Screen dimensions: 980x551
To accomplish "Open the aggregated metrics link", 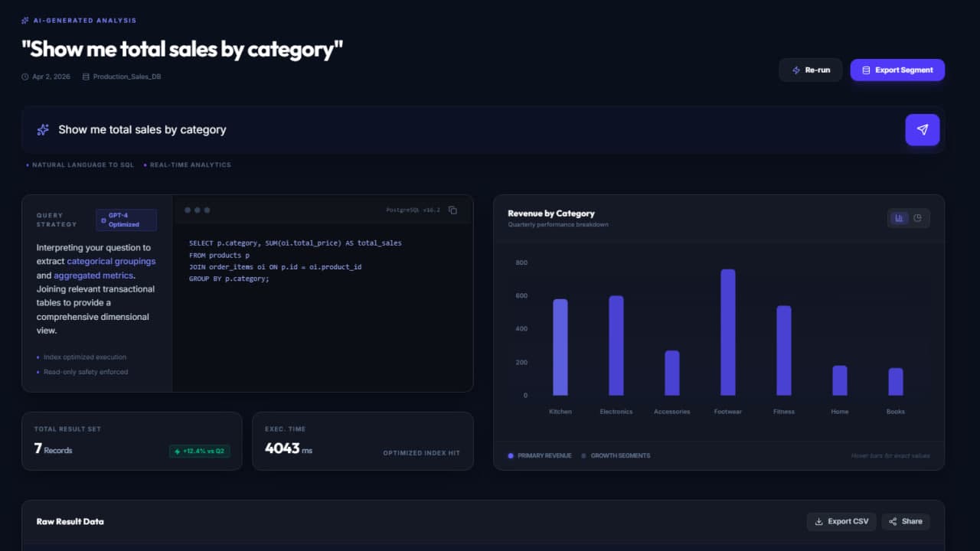I will pos(93,275).
